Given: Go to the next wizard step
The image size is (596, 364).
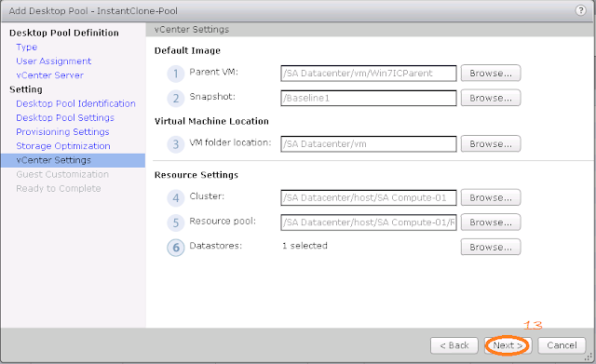Looking at the screenshot, I should pos(508,345).
